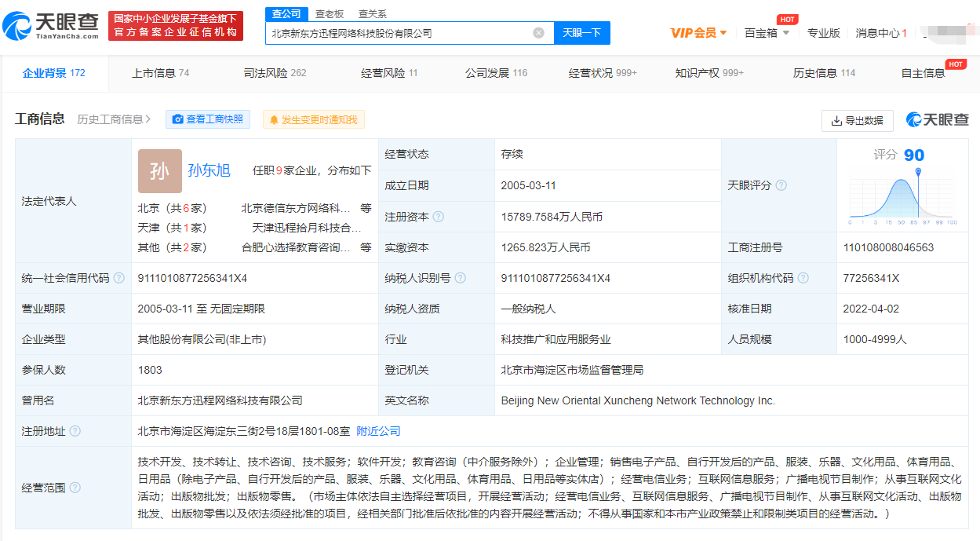Select the 查关系 search tab

click(372, 13)
